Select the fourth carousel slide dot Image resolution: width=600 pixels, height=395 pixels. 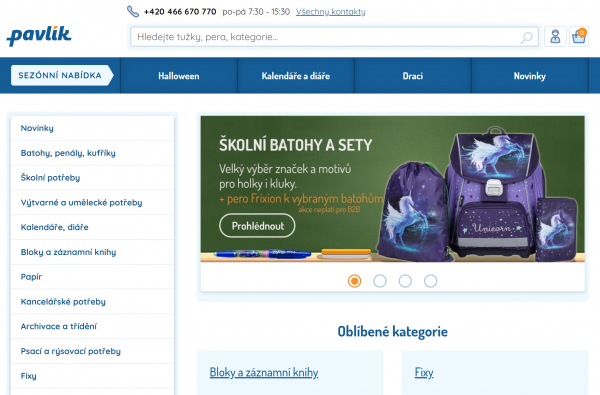pos(430,281)
